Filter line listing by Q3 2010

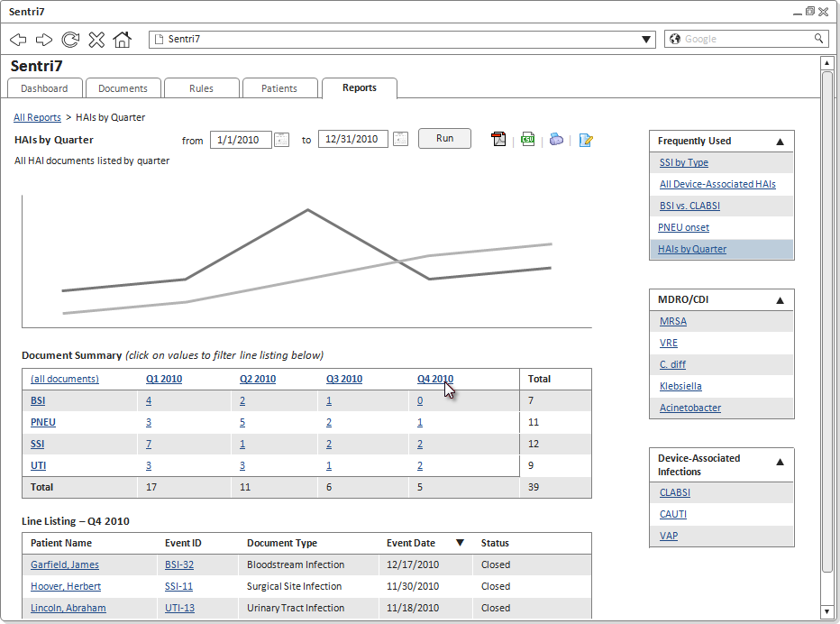click(344, 379)
